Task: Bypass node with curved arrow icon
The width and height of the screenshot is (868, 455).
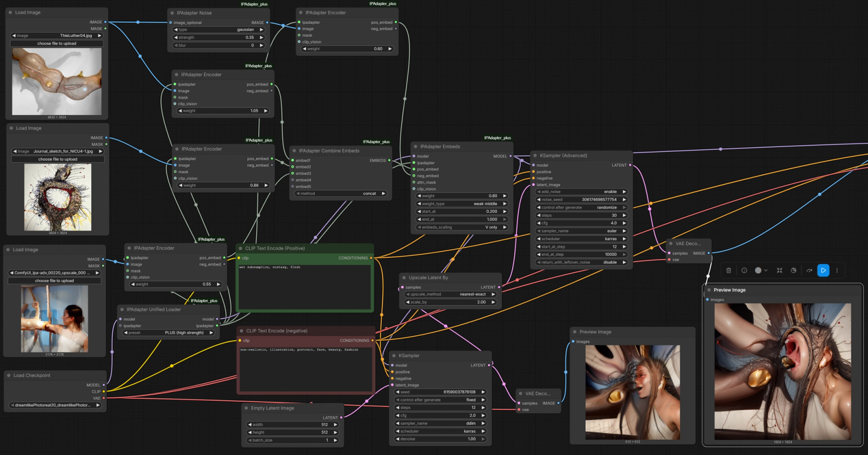Action: (x=809, y=270)
